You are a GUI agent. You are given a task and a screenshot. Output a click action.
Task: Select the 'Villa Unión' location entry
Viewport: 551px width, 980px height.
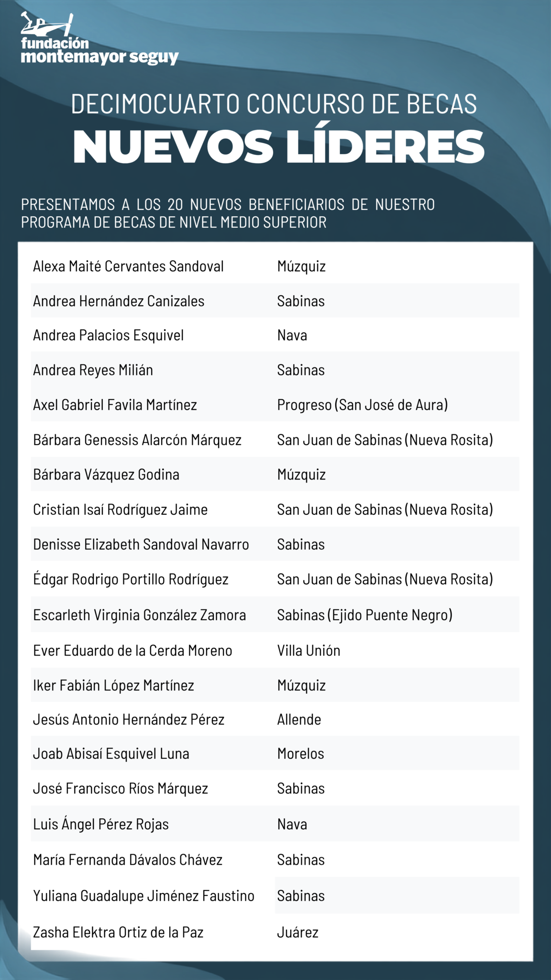tap(309, 650)
